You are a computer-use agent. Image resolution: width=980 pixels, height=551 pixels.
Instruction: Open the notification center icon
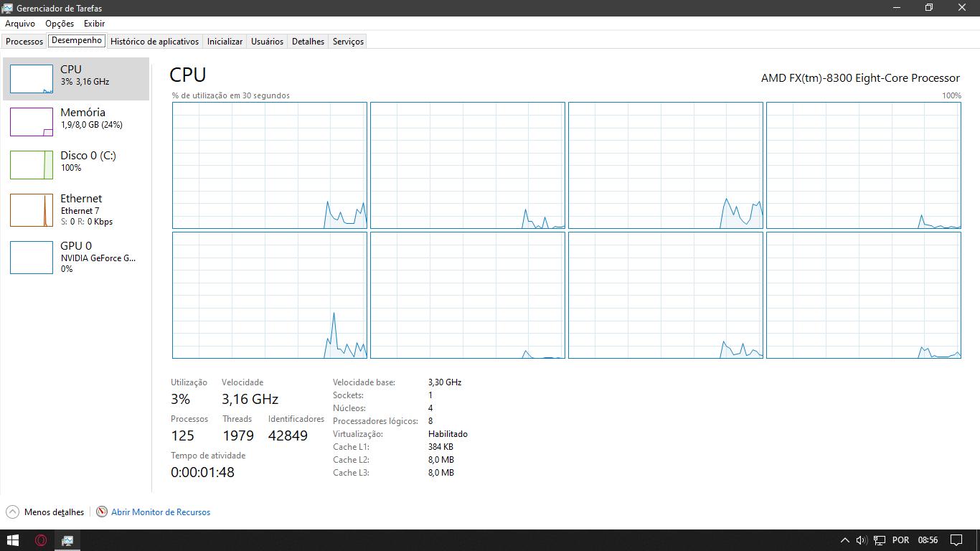pyautogui.click(x=956, y=540)
